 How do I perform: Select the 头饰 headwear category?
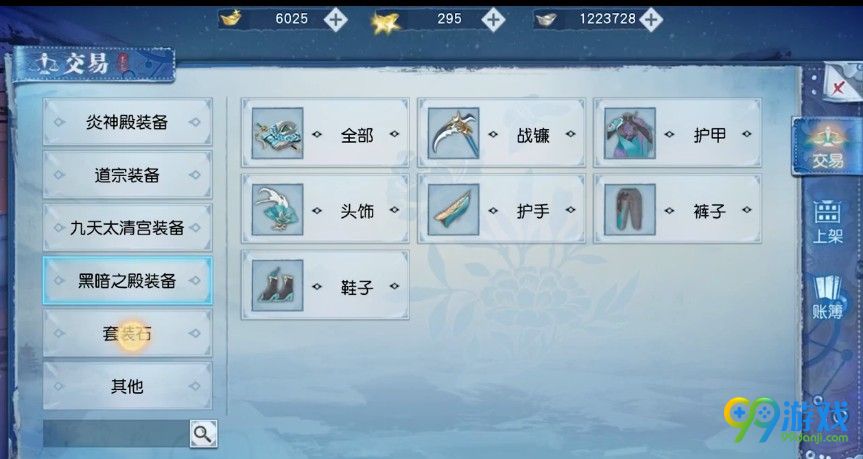coord(325,209)
